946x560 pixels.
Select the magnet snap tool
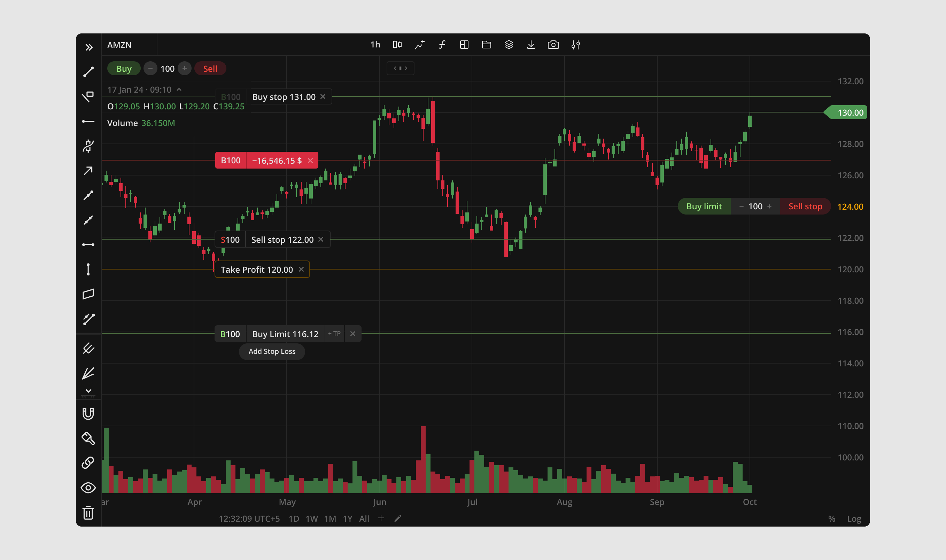click(88, 414)
